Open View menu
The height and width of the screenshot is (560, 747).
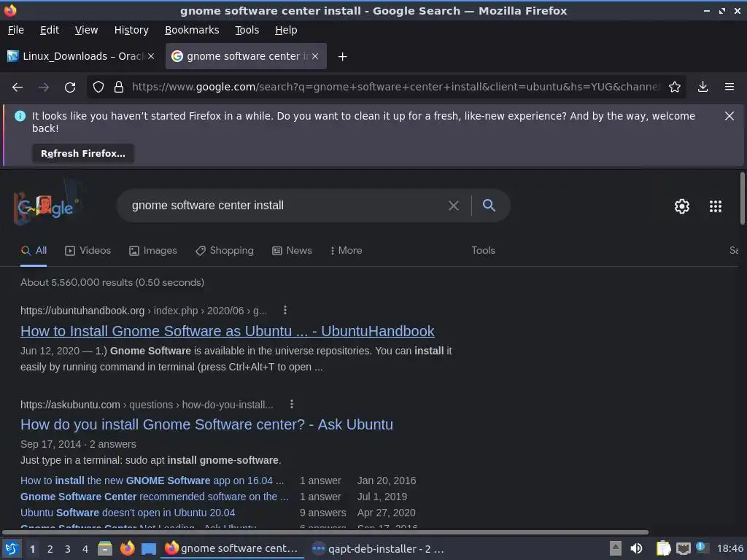coord(86,30)
